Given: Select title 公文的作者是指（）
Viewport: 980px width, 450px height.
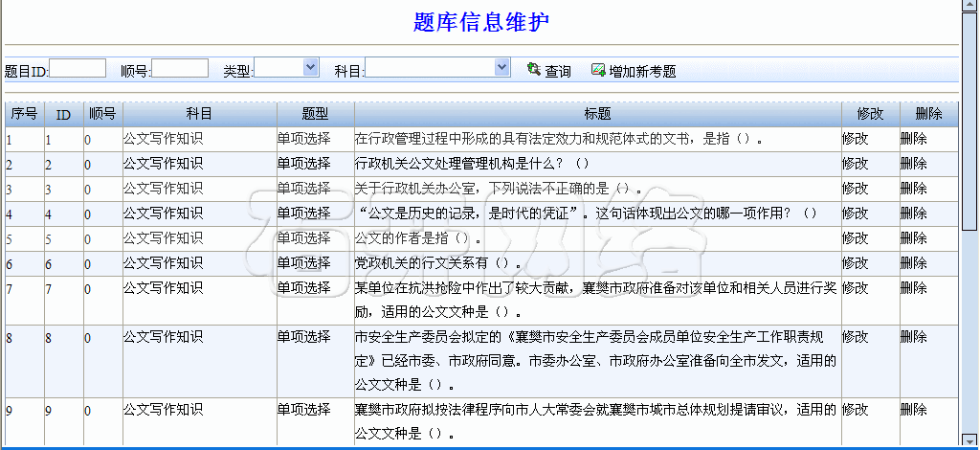Looking at the screenshot, I should pos(418,238).
